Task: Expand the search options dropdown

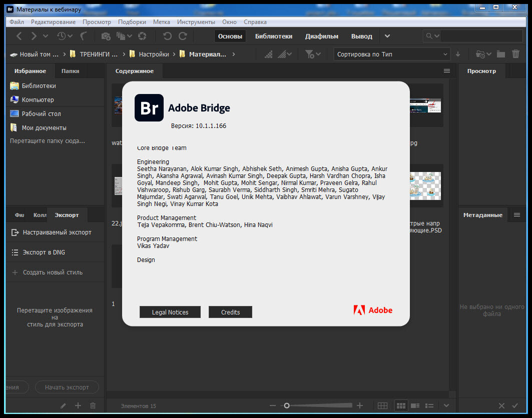Action: pos(437,36)
